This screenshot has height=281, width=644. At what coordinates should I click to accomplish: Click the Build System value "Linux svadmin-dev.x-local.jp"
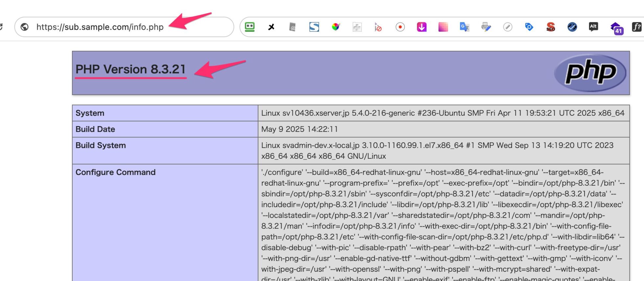coord(437,151)
